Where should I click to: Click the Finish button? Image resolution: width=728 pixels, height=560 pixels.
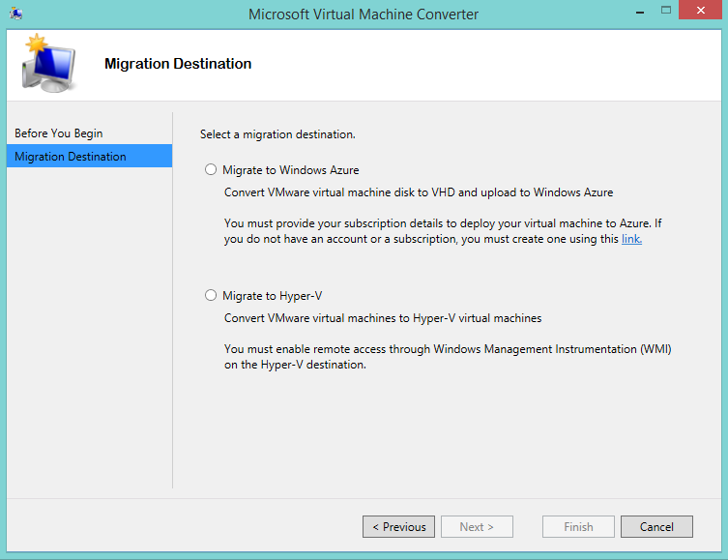pyautogui.click(x=578, y=526)
